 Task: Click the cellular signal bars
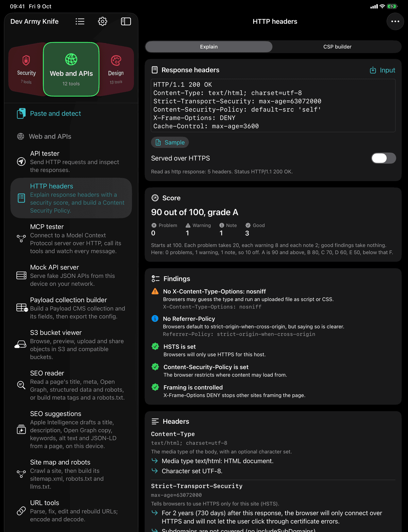pyautogui.click(x=374, y=6)
